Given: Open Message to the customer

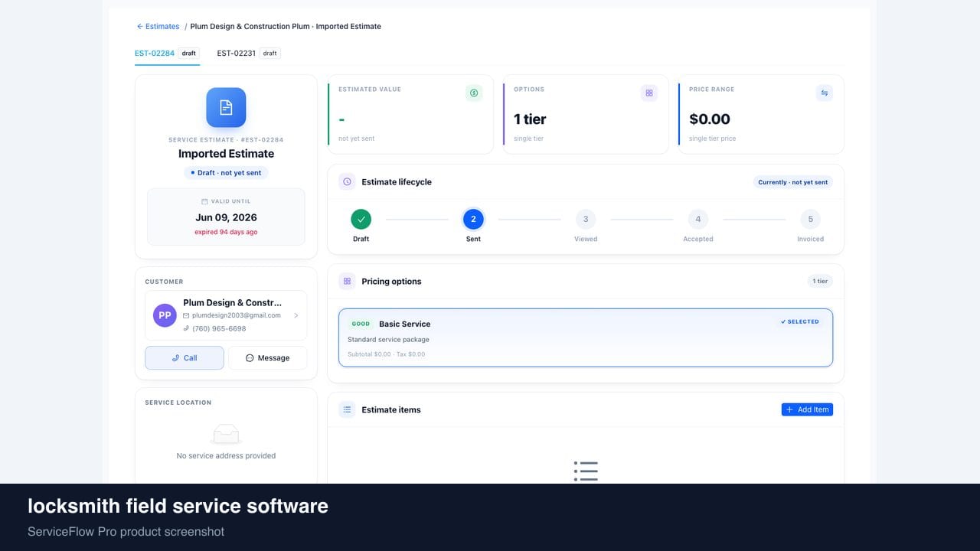Looking at the screenshot, I should (267, 357).
